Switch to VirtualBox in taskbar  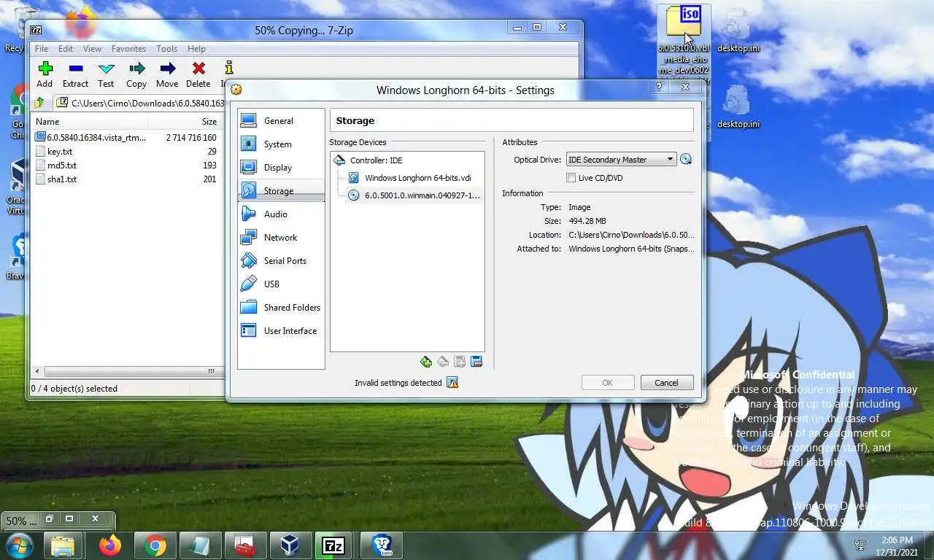(x=290, y=545)
